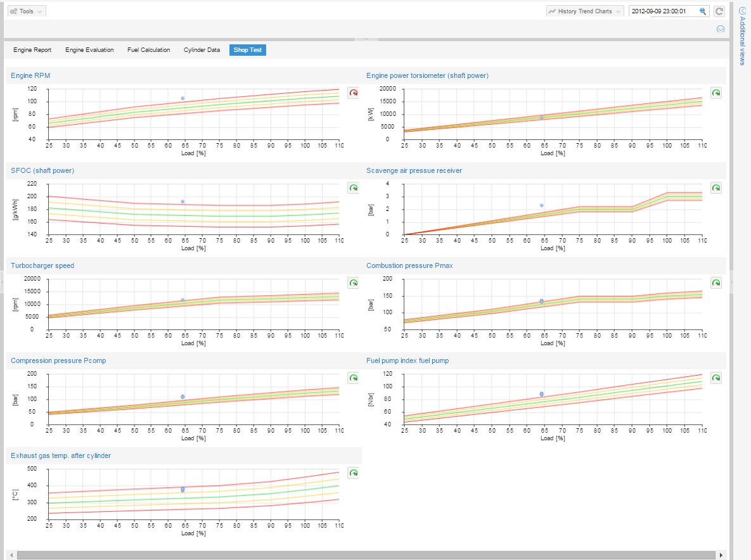Click the gauge icon beside Engine RPM chart
The image size is (751, 560).
click(x=354, y=93)
